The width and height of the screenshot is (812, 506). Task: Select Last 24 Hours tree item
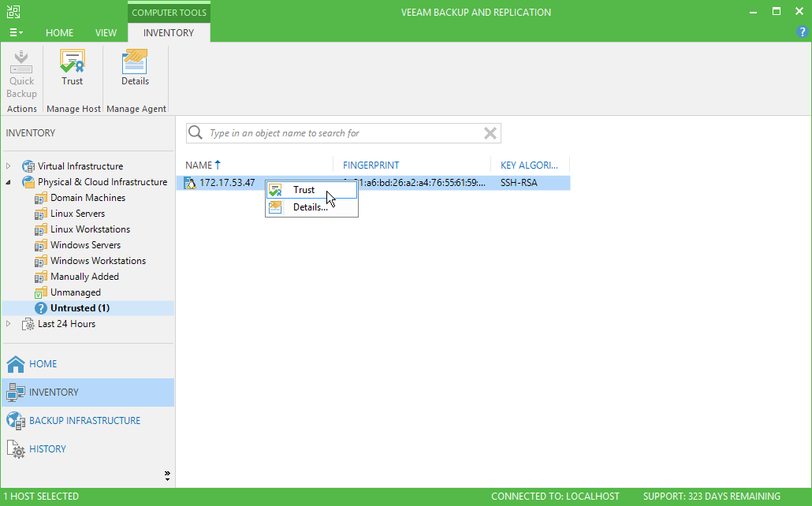[67, 324]
